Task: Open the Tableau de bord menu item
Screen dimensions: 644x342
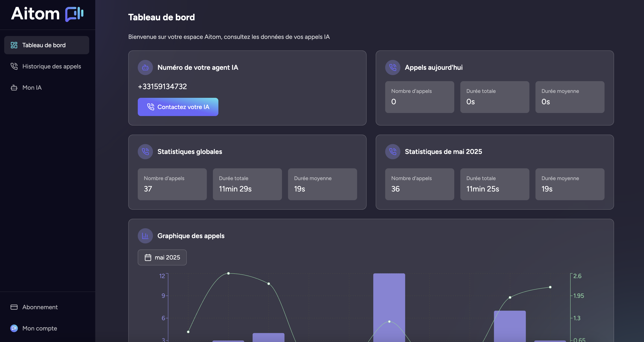Action: 47,45
